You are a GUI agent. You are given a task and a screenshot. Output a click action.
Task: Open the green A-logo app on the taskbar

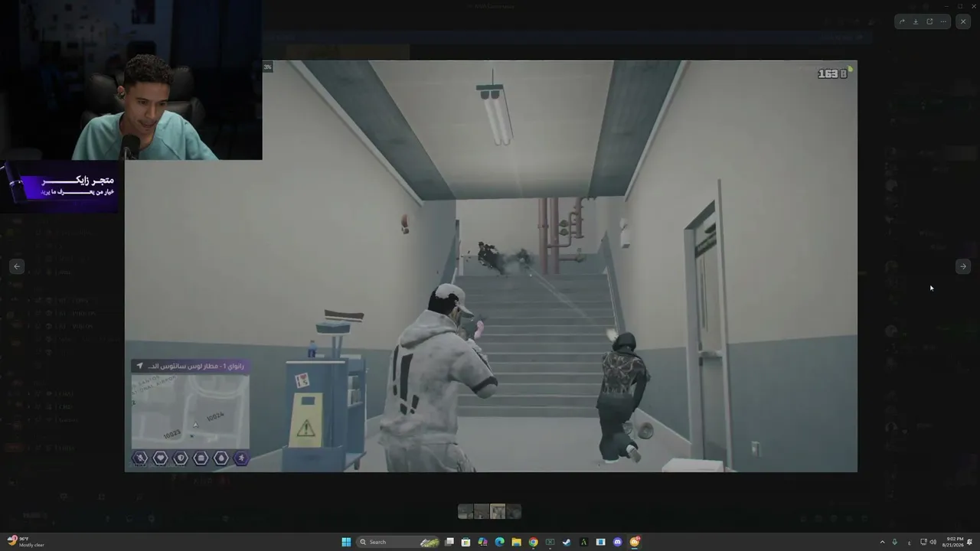[x=583, y=542]
